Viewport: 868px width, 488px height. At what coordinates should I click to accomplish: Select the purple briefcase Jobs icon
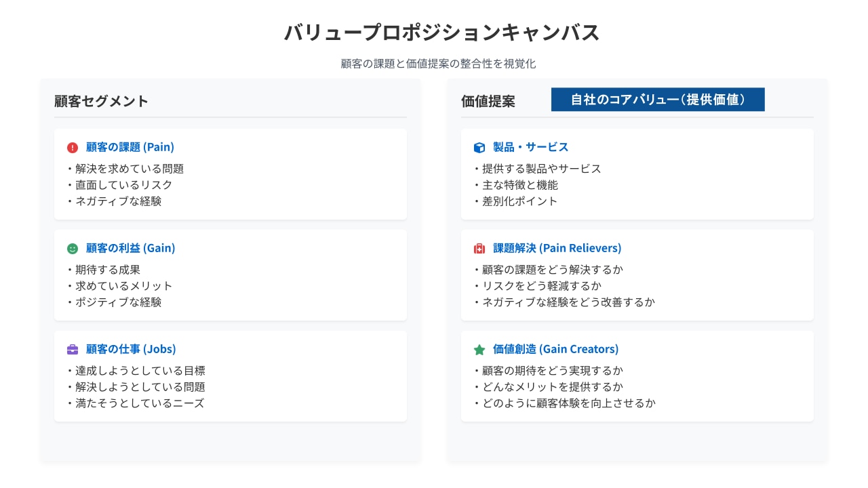pyautogui.click(x=73, y=349)
